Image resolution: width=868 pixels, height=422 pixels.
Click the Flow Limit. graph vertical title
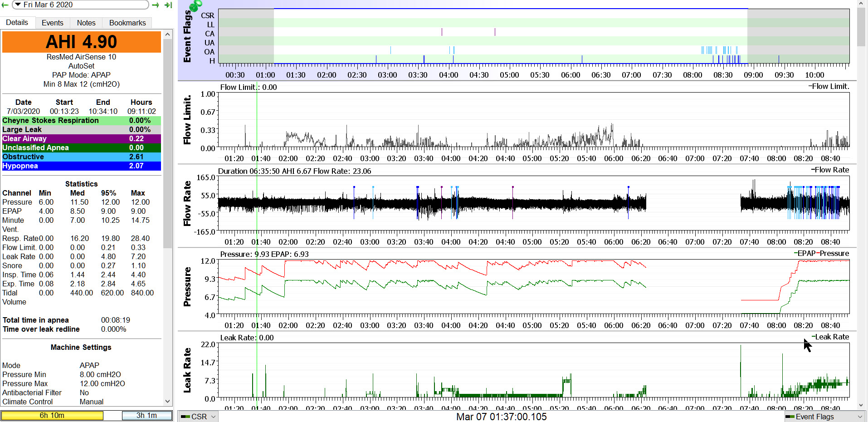(x=187, y=120)
